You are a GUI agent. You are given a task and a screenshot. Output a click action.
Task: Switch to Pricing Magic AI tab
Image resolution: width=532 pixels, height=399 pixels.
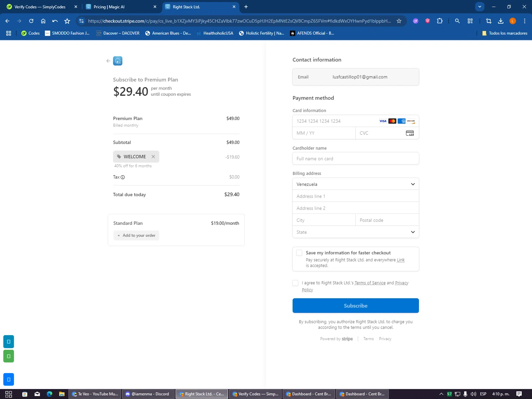121,7
